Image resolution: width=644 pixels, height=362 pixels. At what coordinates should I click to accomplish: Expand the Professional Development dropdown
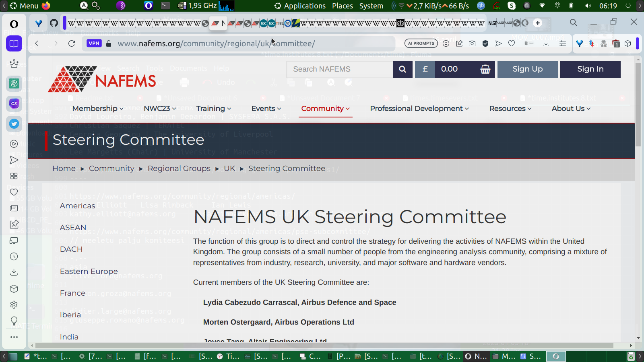click(x=419, y=109)
